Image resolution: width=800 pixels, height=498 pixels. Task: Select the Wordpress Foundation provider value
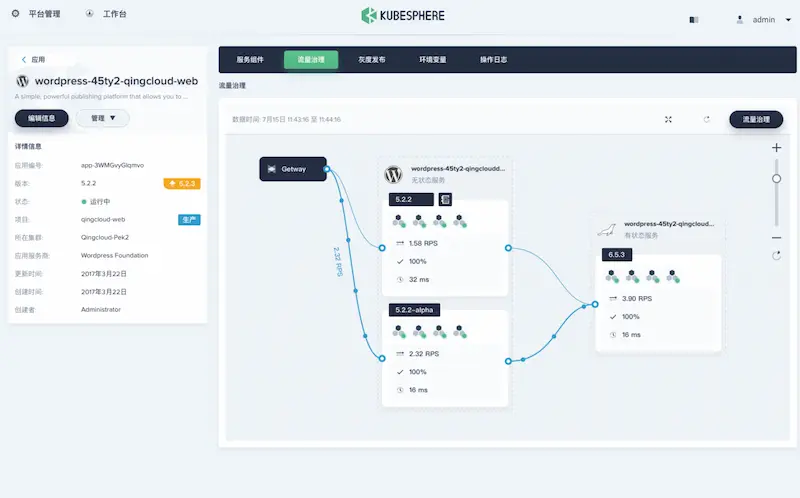tap(114, 255)
